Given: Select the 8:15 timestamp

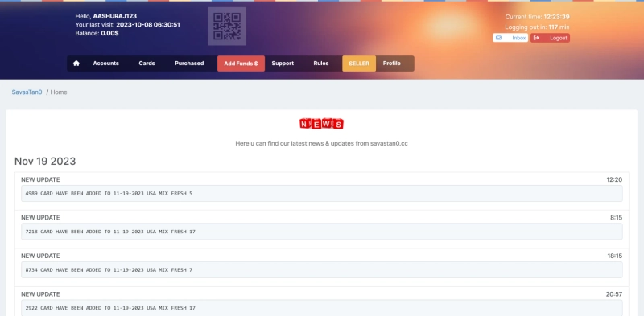Looking at the screenshot, I should pos(616,218).
